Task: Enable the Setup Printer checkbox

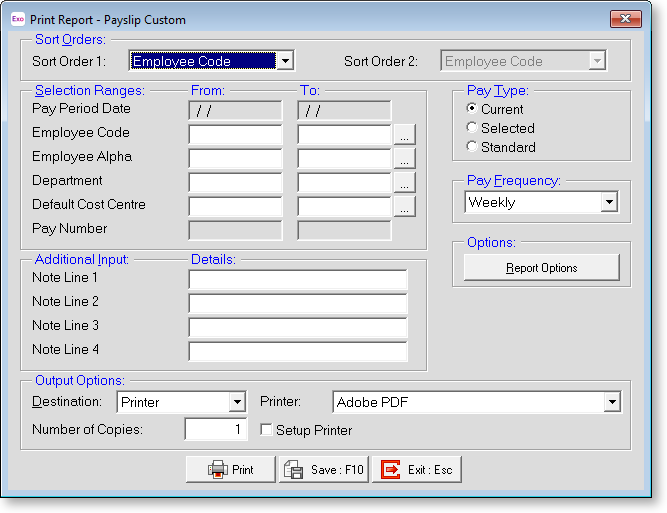Action: 267,430
